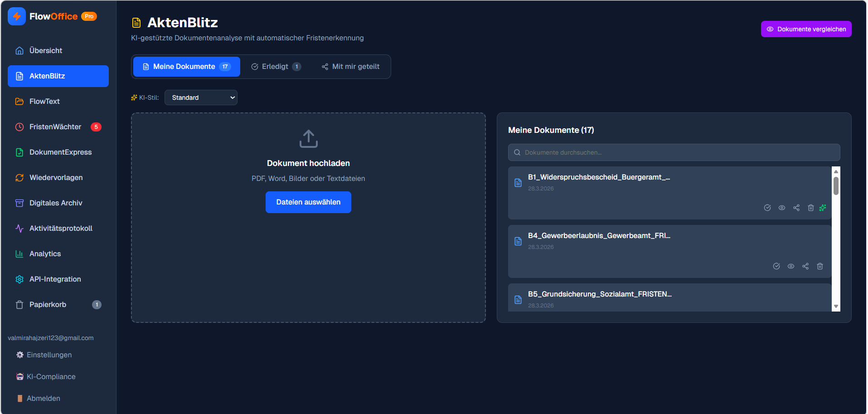
Task: Open the Analytics view
Action: click(x=45, y=253)
